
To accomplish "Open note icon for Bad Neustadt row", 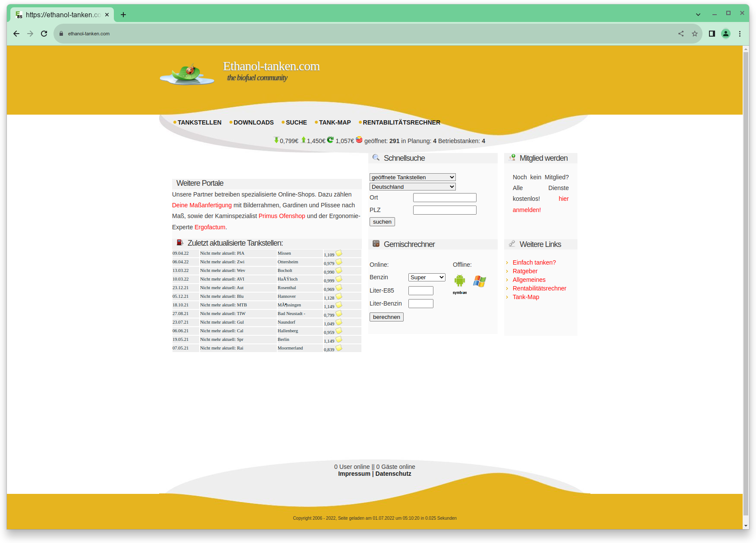I will tap(339, 313).
